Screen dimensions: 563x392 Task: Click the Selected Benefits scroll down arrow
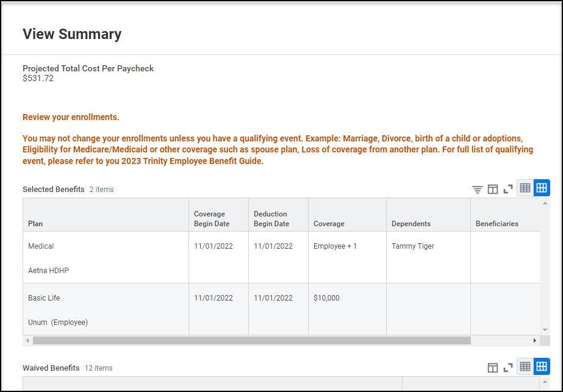(x=545, y=330)
